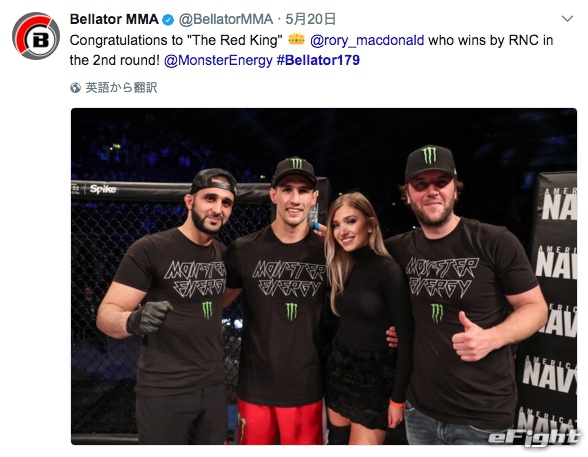Click the blue verified badge
The height and width of the screenshot is (457, 588).
click(168, 20)
